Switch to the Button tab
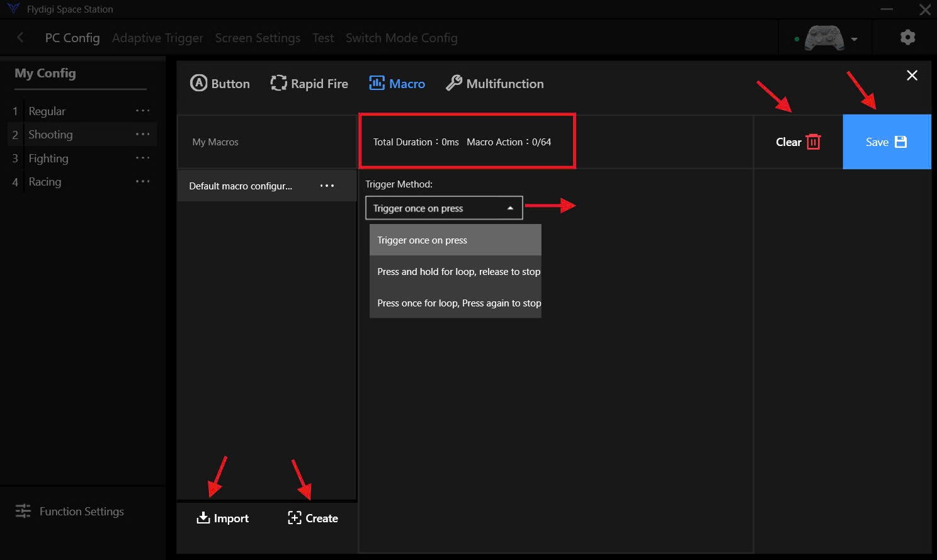The width and height of the screenshot is (937, 560). click(x=220, y=83)
